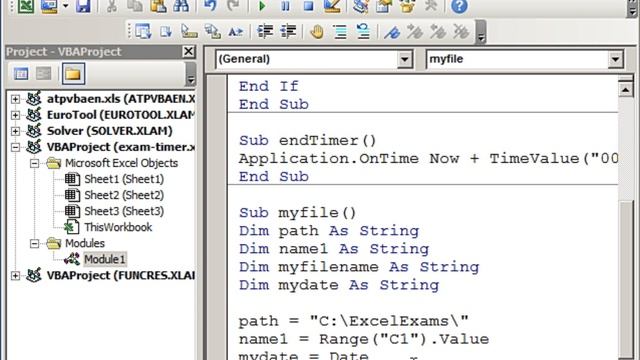Expand the atpvbaen.xls project node
The height and width of the screenshot is (360, 640).
pos(15,99)
